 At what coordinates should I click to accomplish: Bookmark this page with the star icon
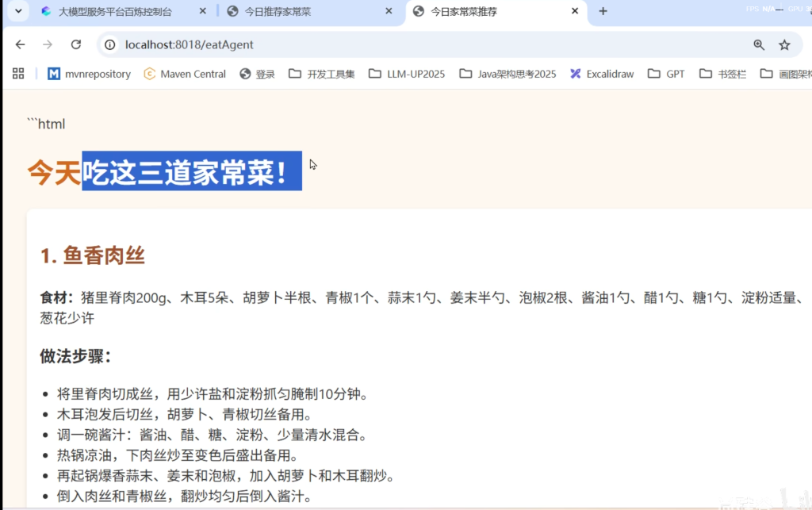pos(784,44)
